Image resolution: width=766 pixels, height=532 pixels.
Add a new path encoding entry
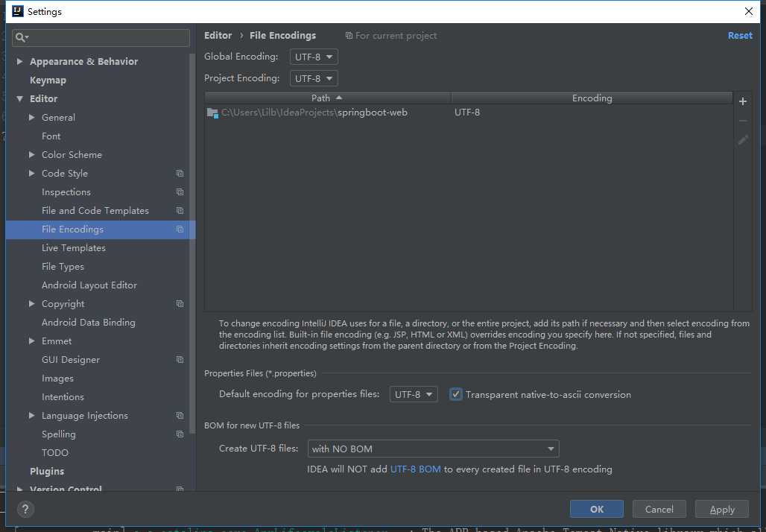click(743, 101)
